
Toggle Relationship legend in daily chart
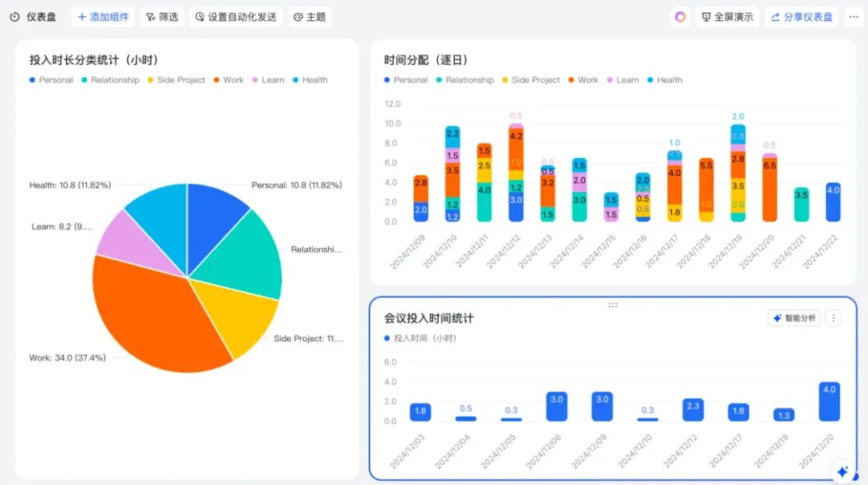(x=465, y=79)
